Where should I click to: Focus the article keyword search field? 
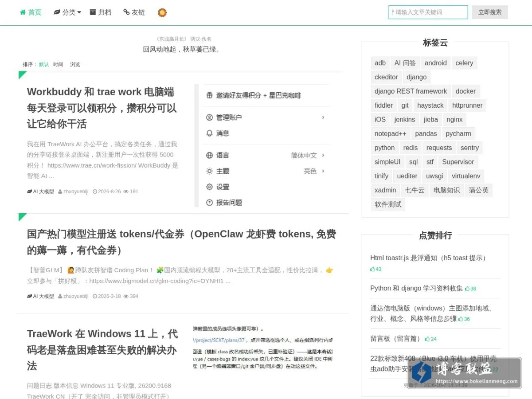(428, 12)
